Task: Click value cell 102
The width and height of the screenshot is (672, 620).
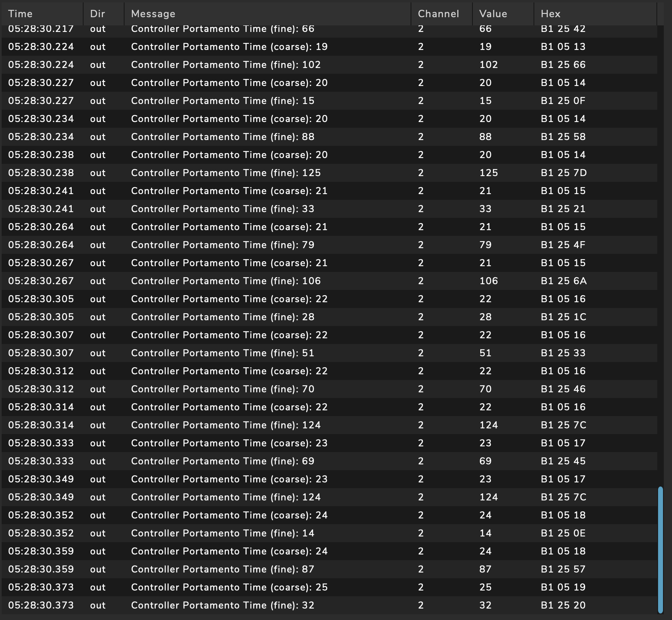Action: pos(488,65)
